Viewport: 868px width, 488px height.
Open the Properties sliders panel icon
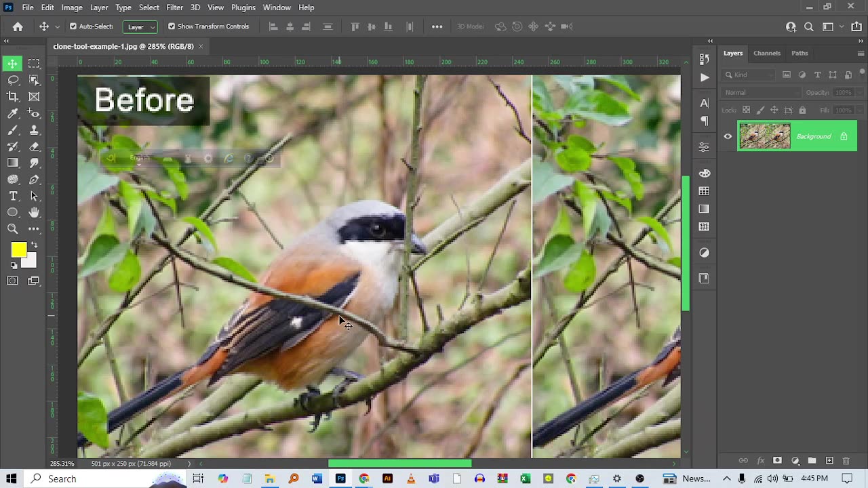click(x=704, y=147)
